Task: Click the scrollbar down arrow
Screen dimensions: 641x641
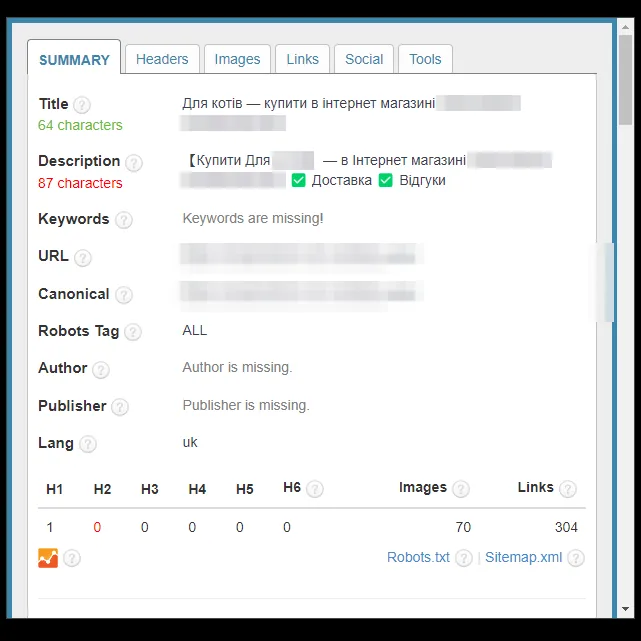Action: [625, 609]
